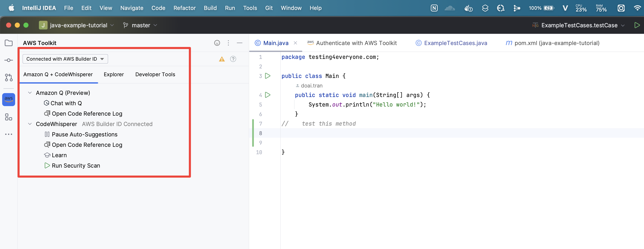Open the java-example-tutorial project dropdown

pyautogui.click(x=77, y=25)
